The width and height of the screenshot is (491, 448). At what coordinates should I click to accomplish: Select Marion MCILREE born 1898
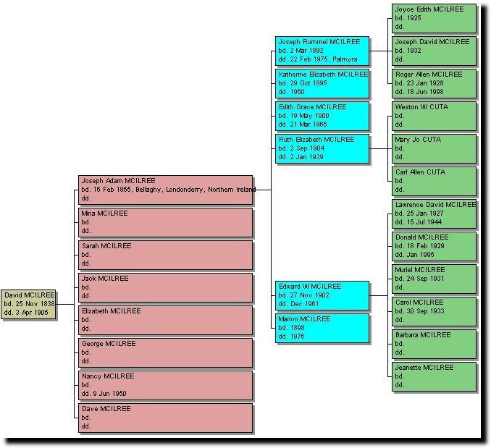322,328
